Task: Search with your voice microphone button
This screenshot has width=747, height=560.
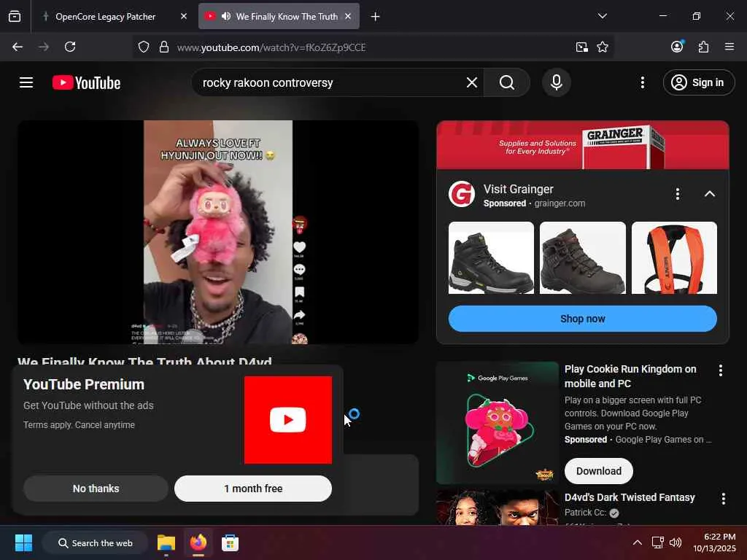Action: 556,82
